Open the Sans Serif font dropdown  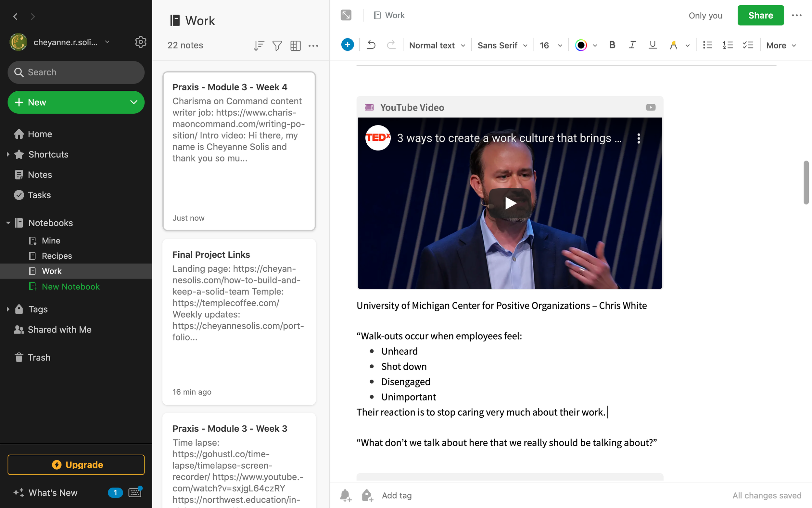click(502, 46)
